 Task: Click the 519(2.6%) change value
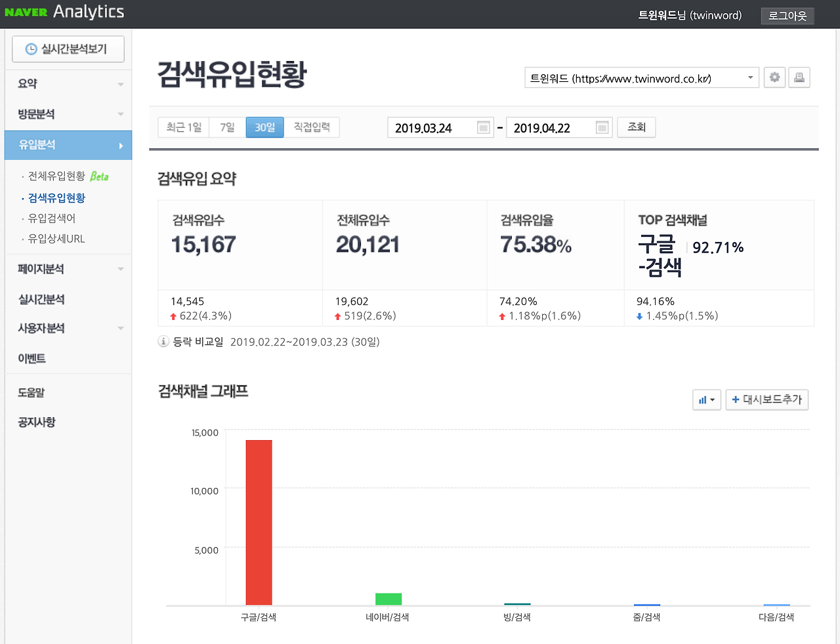tap(370, 316)
